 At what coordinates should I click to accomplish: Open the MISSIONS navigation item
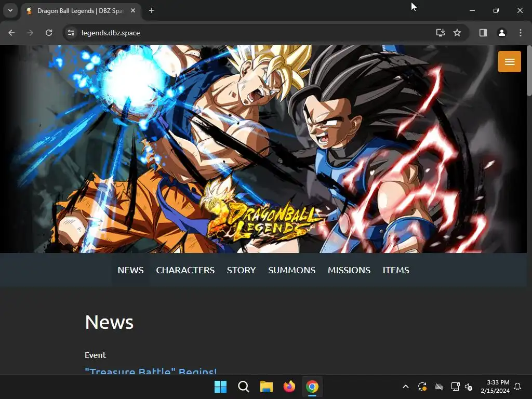click(x=349, y=270)
